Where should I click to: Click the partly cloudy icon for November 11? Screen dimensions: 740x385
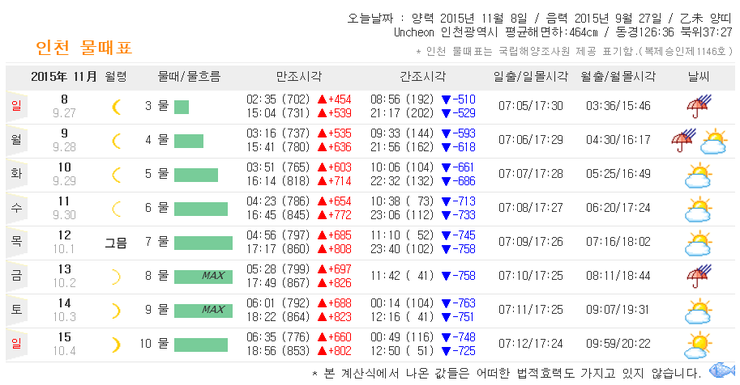coord(698,209)
